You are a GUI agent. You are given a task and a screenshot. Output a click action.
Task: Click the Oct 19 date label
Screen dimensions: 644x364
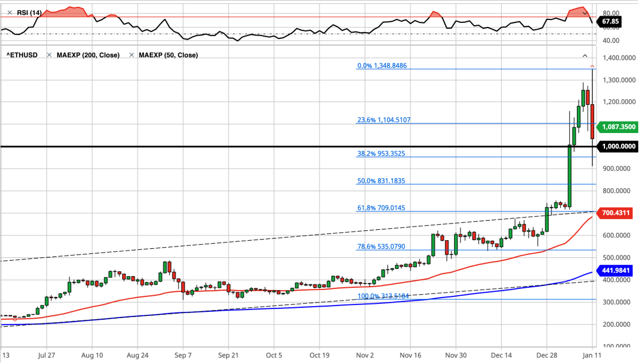[319, 355]
